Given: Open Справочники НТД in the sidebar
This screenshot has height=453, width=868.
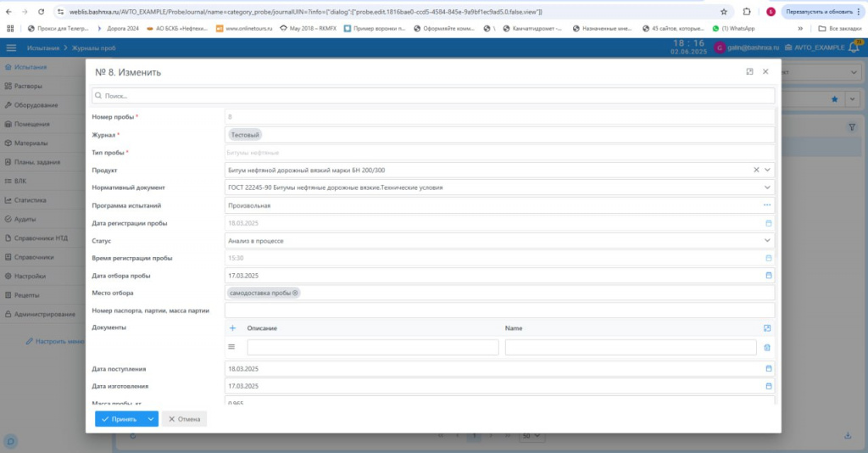Looking at the screenshot, I should pyautogui.click(x=41, y=238).
